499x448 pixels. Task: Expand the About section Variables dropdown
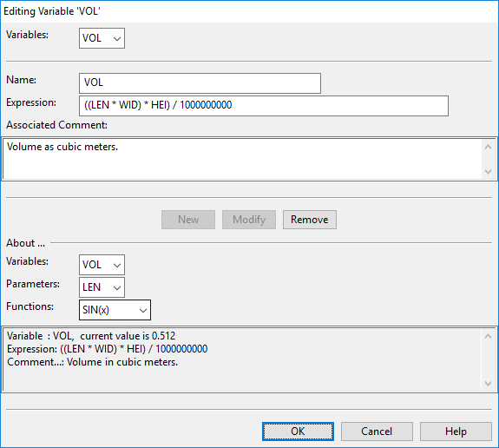tap(102, 265)
